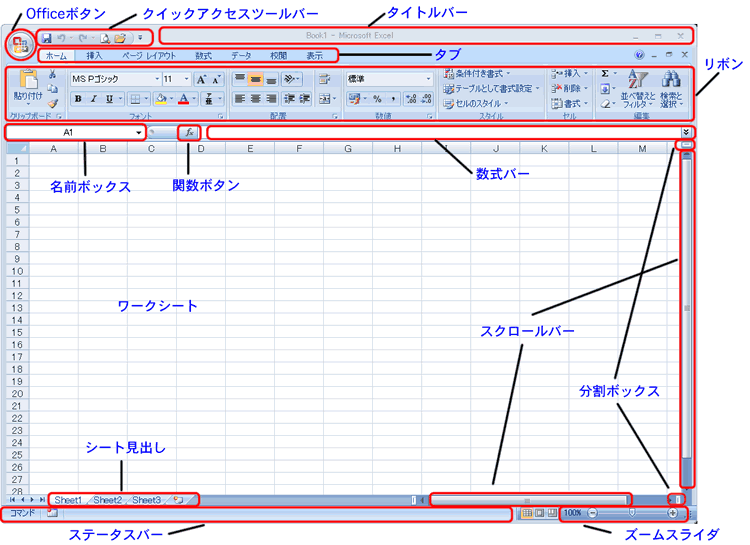Toggle Underline formatting
Screen dimensions: 750x545
click(x=110, y=99)
